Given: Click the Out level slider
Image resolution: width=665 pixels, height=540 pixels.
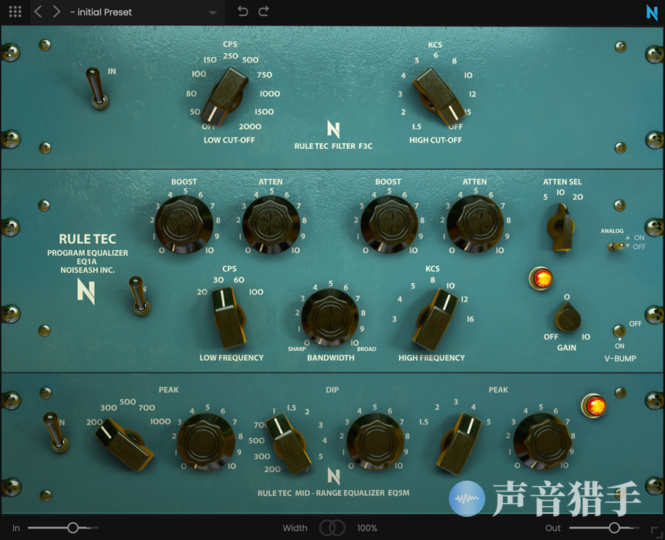Looking at the screenshot, I should pyautogui.click(x=614, y=527).
